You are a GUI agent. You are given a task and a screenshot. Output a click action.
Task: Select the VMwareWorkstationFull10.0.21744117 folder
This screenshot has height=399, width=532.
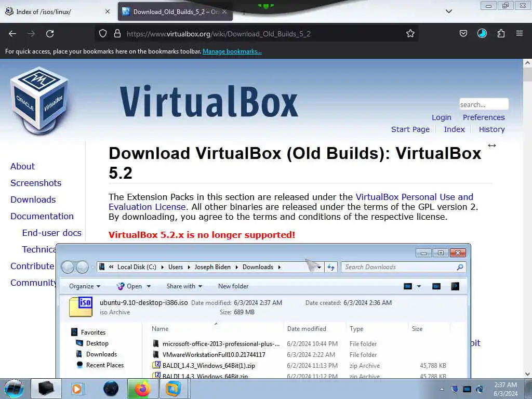pyautogui.click(x=214, y=354)
